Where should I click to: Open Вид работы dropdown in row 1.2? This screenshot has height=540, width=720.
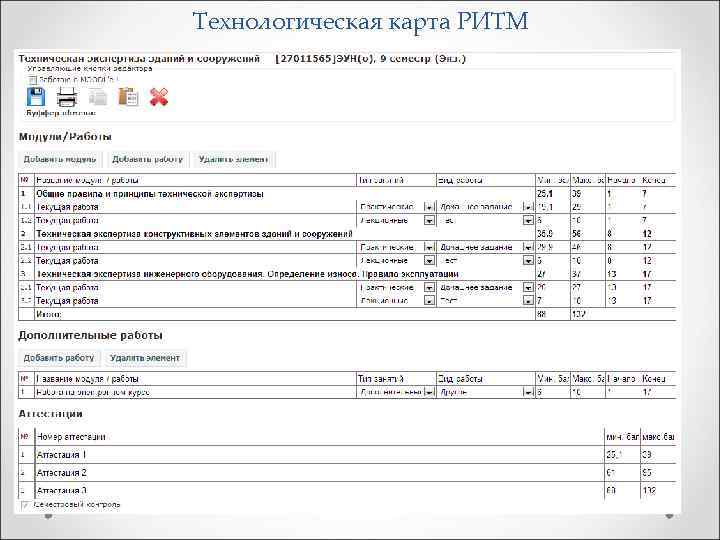(x=528, y=220)
